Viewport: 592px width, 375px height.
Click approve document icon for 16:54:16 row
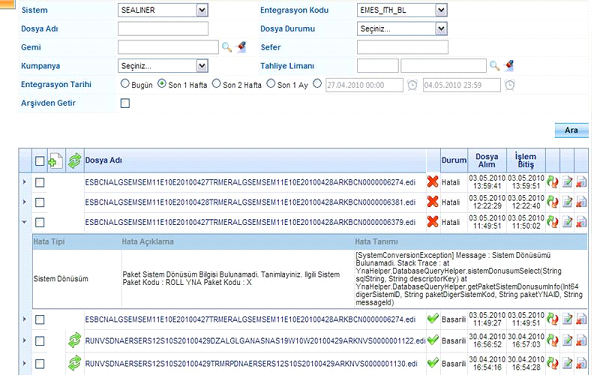(x=567, y=363)
